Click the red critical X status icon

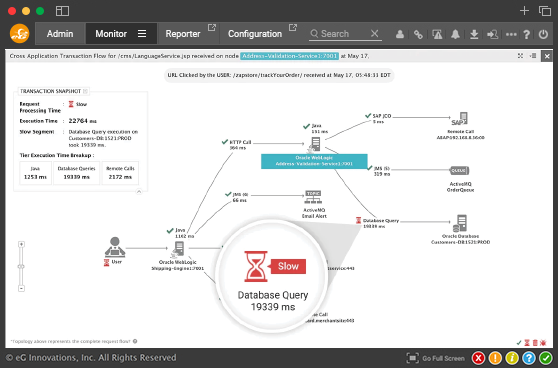coord(478,358)
